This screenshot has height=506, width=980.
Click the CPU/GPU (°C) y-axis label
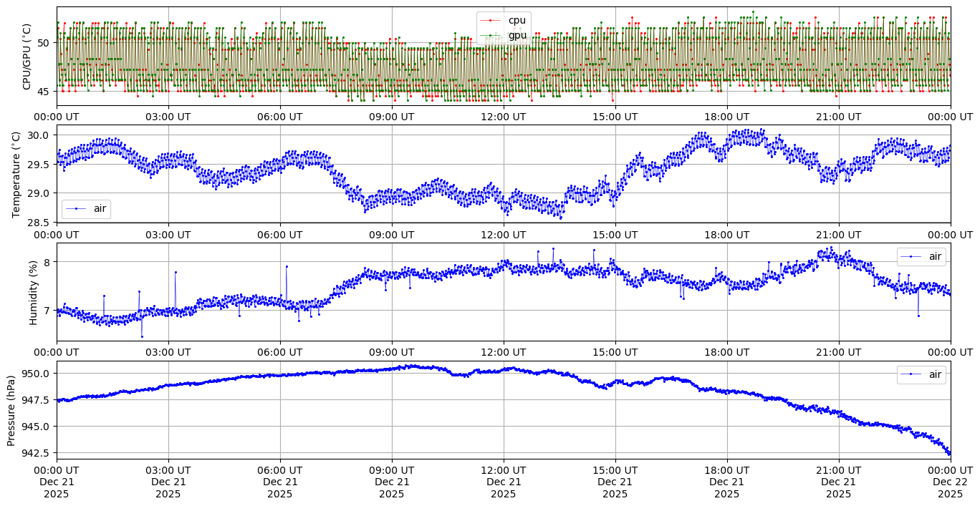[x=27, y=57]
